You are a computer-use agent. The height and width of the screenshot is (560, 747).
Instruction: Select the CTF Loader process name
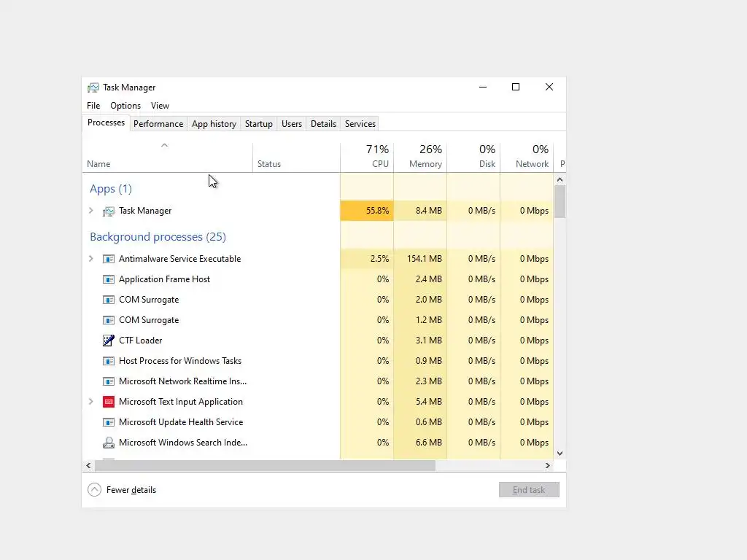click(141, 341)
